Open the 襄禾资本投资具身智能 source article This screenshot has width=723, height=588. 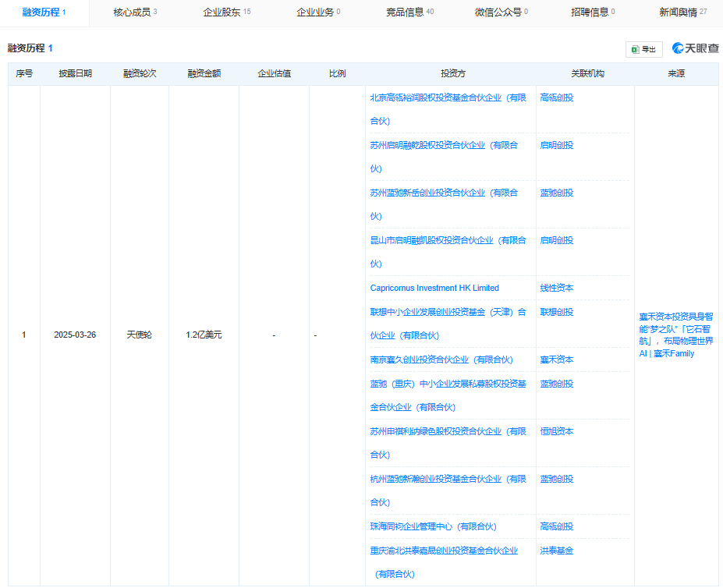[676, 335]
